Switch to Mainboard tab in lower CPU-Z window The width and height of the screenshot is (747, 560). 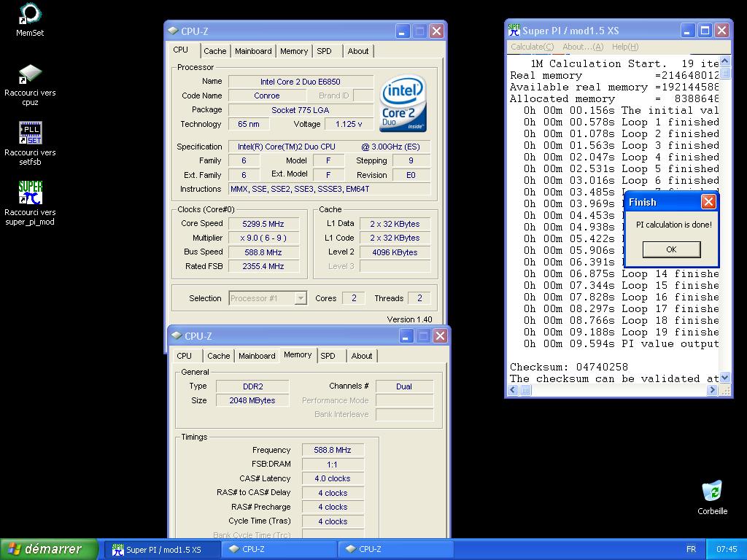pyautogui.click(x=257, y=356)
